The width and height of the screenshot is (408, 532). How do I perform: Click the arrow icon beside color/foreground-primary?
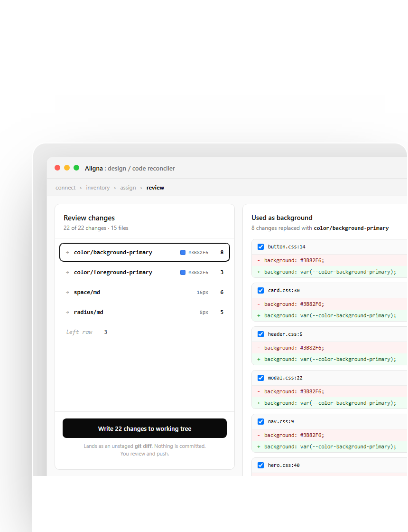67,273
